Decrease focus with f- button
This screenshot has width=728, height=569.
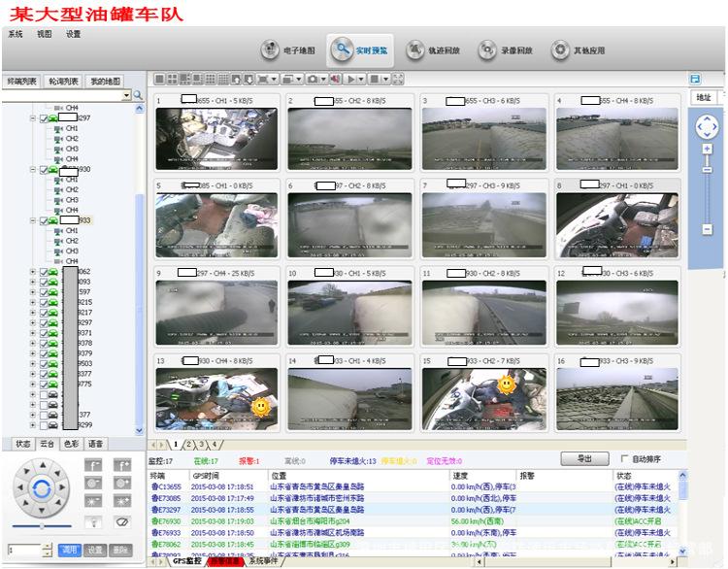tap(93, 465)
